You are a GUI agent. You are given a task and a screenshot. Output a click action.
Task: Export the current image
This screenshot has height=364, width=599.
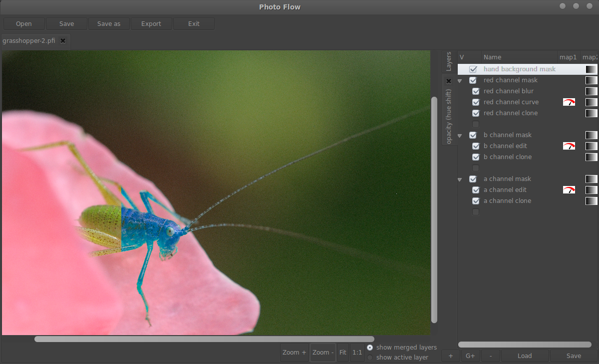(151, 23)
